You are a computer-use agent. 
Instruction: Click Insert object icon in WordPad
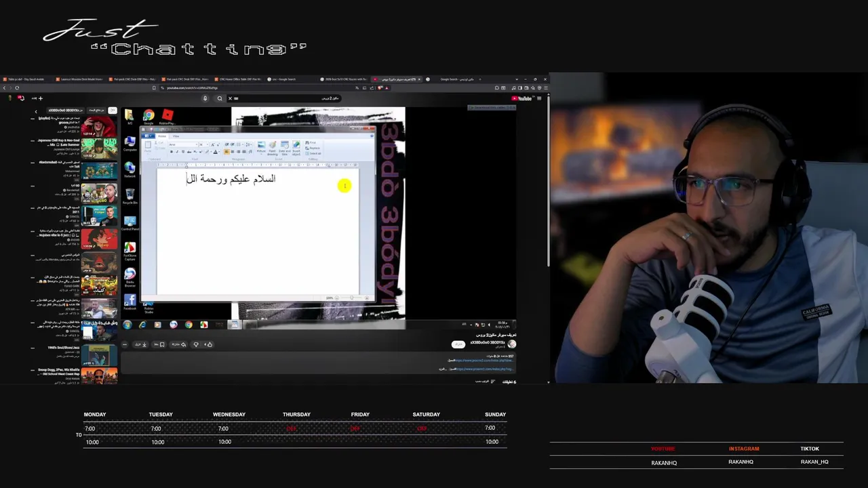click(x=296, y=148)
